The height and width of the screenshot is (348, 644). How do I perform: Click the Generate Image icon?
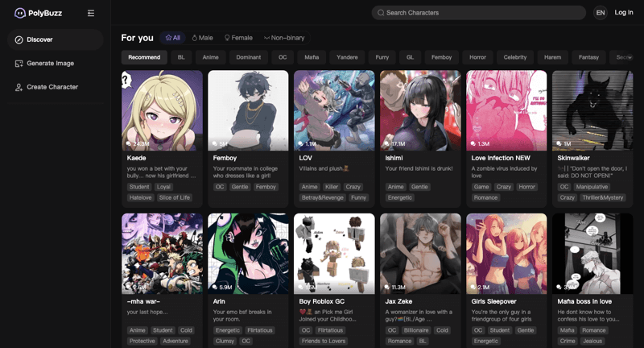(19, 64)
